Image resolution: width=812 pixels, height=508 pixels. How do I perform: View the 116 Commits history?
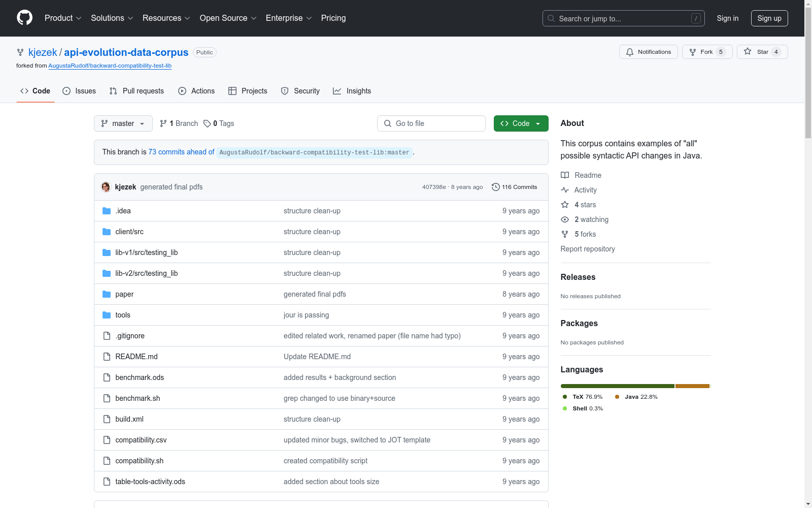[x=514, y=187]
